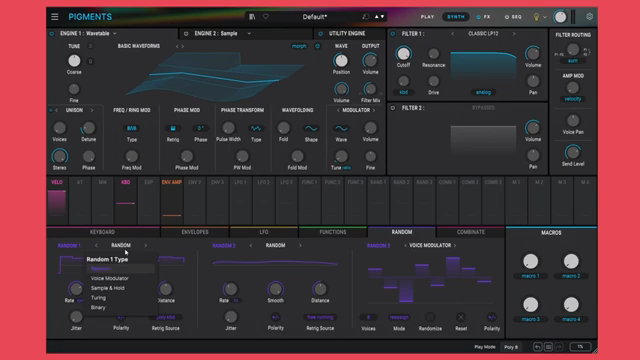Viewport: 640px width, 360px height.
Task: Toggle Engine 2 power button
Action: [186, 33]
